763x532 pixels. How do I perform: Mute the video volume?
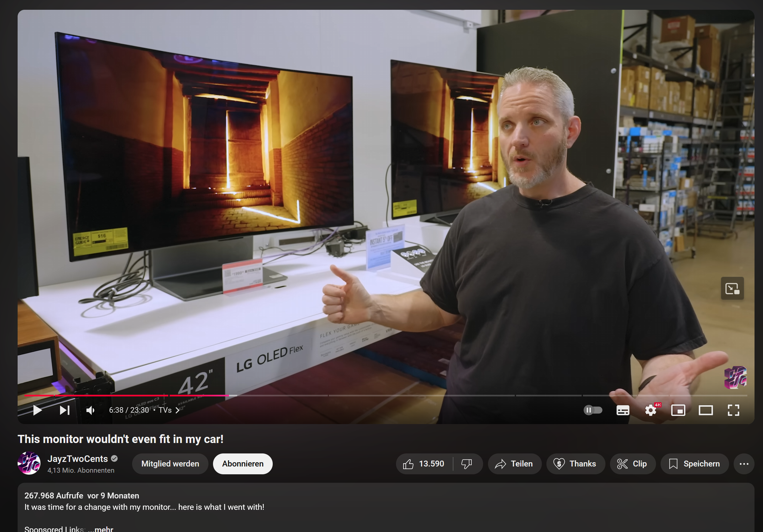point(90,410)
